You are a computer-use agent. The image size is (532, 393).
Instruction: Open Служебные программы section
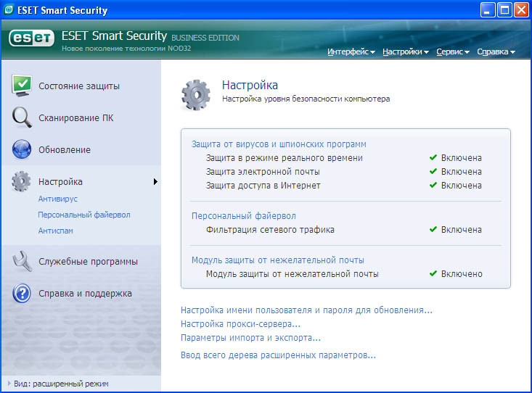(89, 262)
